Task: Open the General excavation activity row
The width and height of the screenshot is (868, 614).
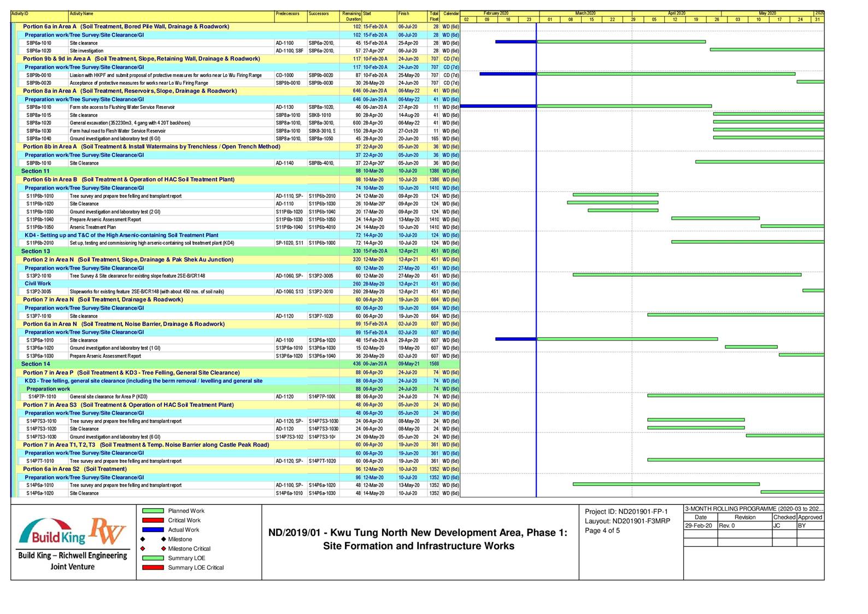Action: point(130,123)
